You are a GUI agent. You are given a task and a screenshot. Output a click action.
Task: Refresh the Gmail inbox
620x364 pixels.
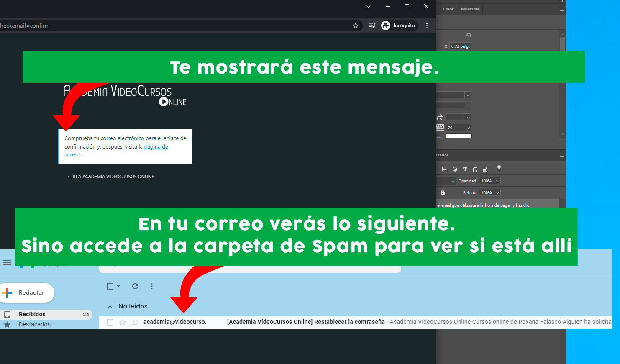point(135,286)
